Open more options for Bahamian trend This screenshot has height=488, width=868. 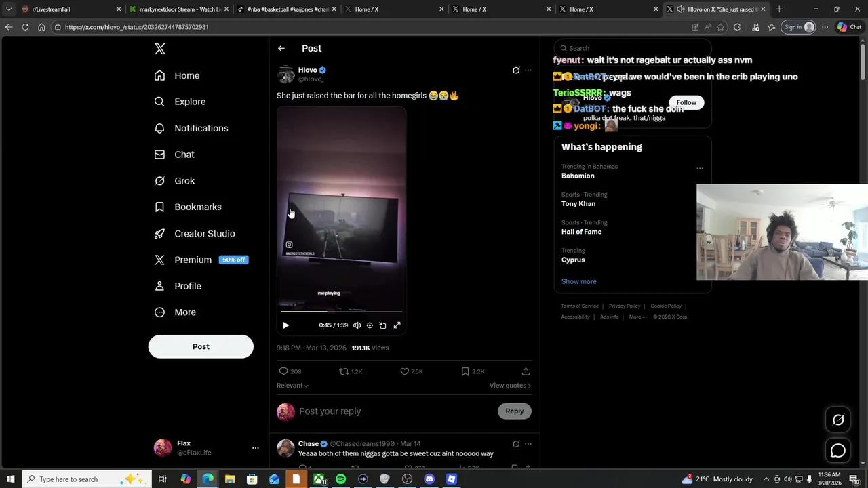[700, 168]
